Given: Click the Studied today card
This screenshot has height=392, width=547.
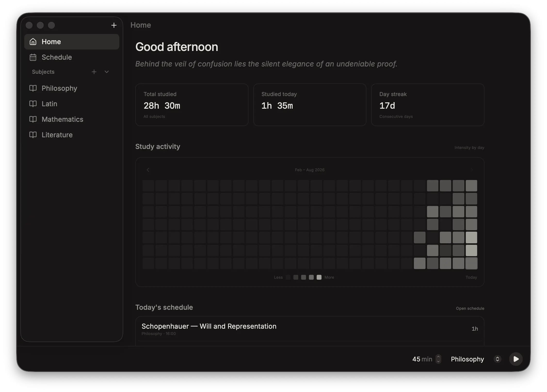Looking at the screenshot, I should click(x=310, y=105).
